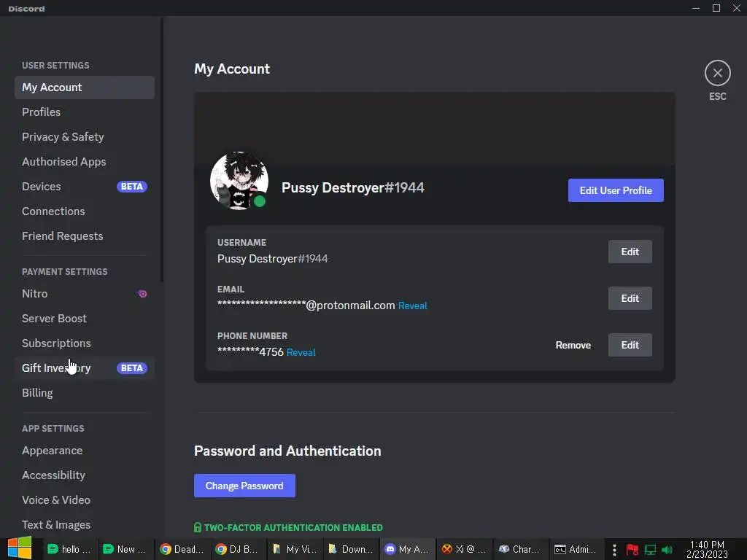Screen dimensions: 747x560
Task: Close settings with the ESC circle icon
Action: (x=718, y=73)
